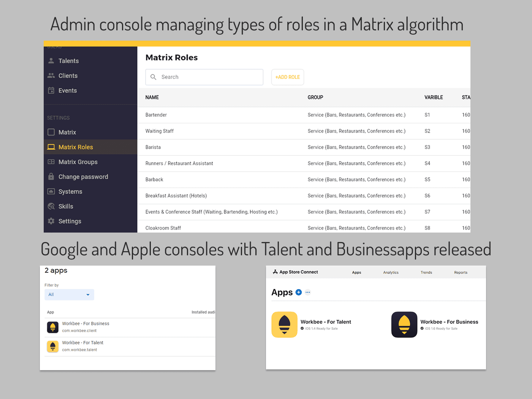The image size is (532, 399).
Task: Open the Trends tab
Action: pyautogui.click(x=426, y=272)
